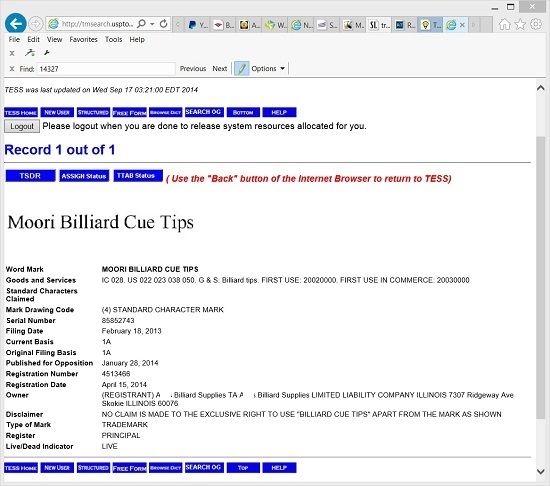Click top Browse Dict button
This screenshot has height=486, width=550.
166,112
